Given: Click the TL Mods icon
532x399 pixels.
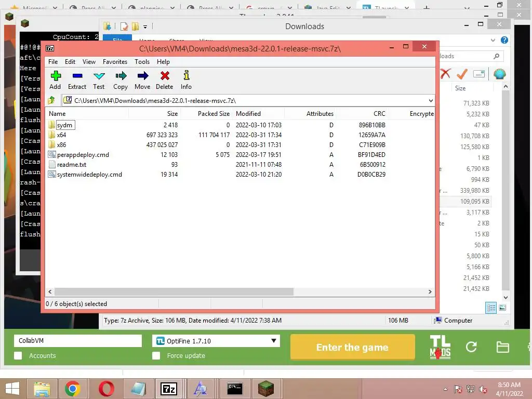Looking at the screenshot, I should click(x=440, y=347).
